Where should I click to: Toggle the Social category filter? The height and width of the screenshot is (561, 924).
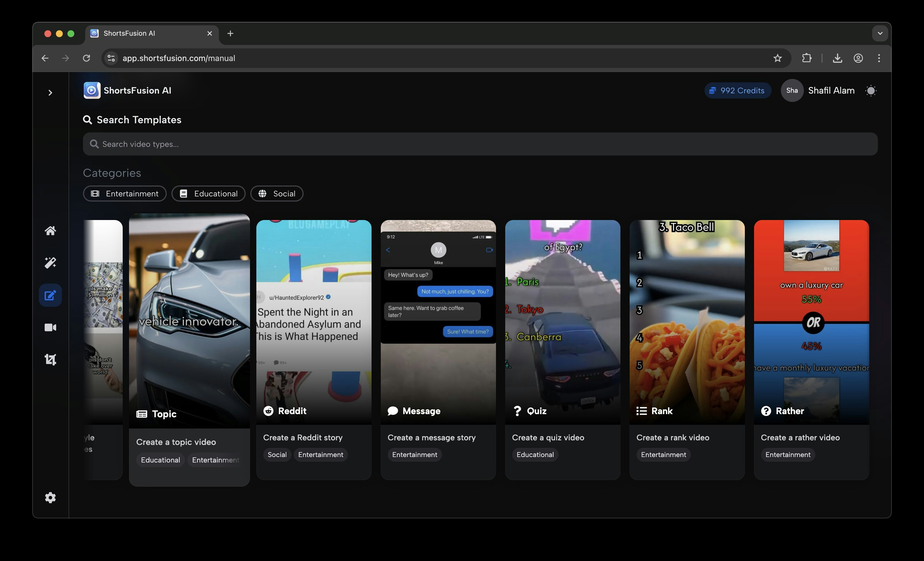[x=277, y=194]
